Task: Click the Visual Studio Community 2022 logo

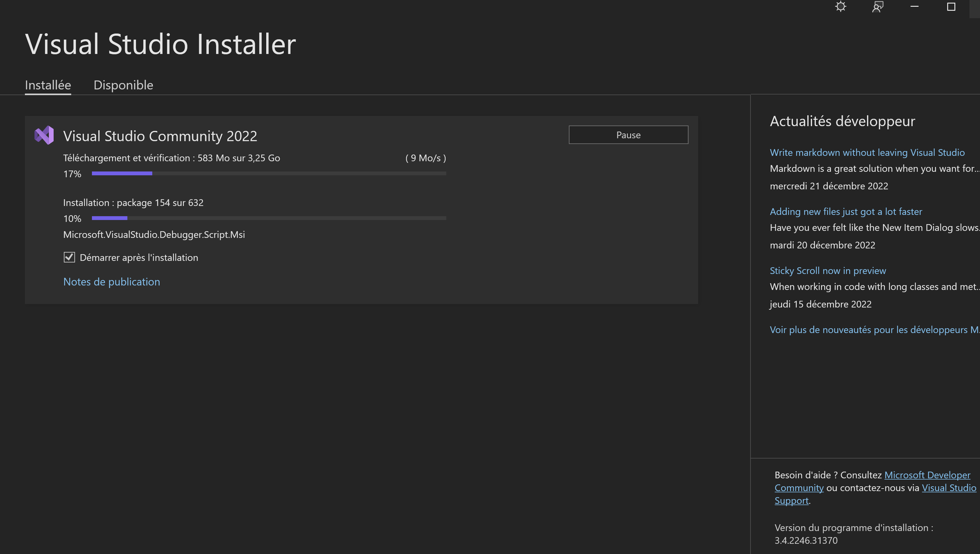Action: click(44, 135)
